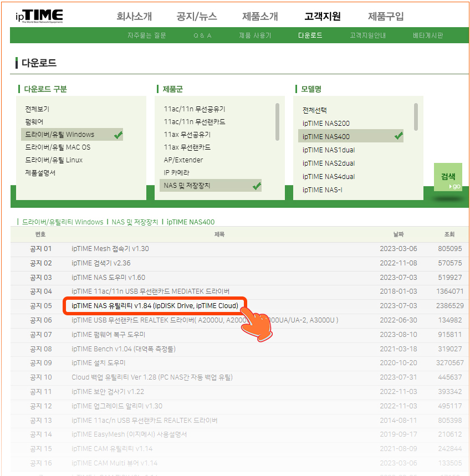Choose 11ax 무선공유기 product group

(x=187, y=135)
